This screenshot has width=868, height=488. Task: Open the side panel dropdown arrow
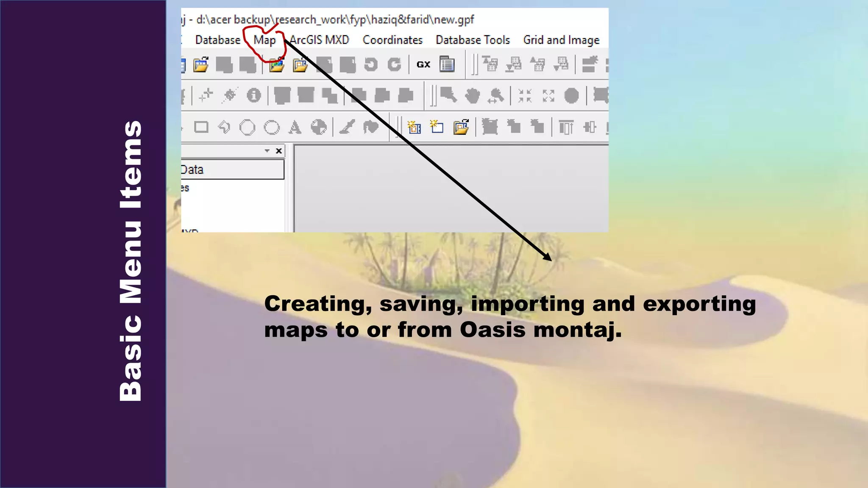267,151
